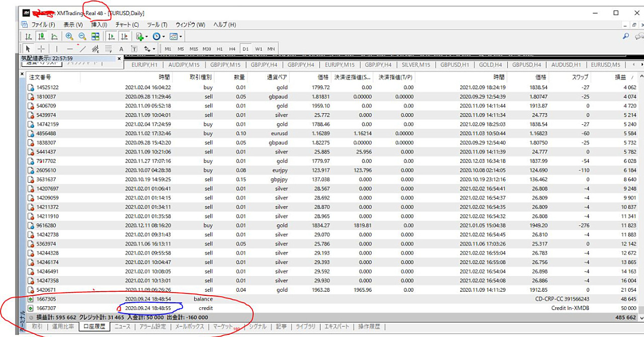Select the Fibonacci retracement tool

(x=108, y=49)
